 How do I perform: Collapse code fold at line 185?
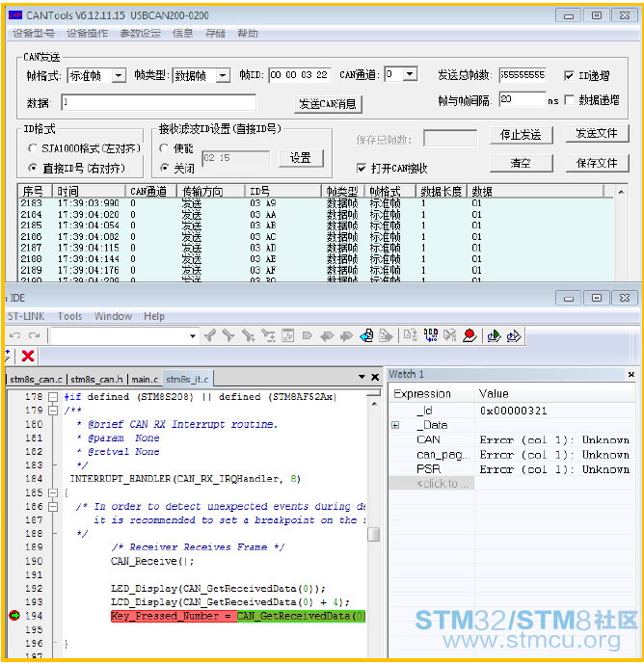(53, 492)
